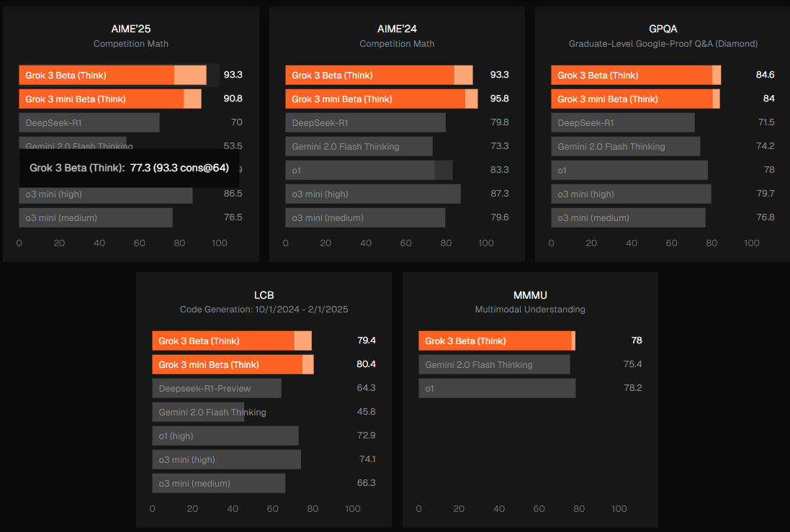Click Code Generation: 10/1/2024 - 2/1/2025 subtitle

click(x=264, y=310)
